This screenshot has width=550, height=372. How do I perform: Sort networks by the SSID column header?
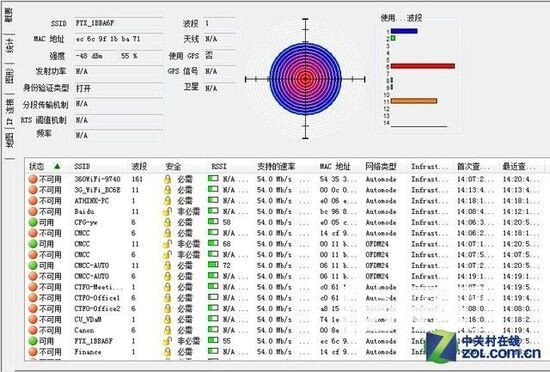click(x=82, y=166)
